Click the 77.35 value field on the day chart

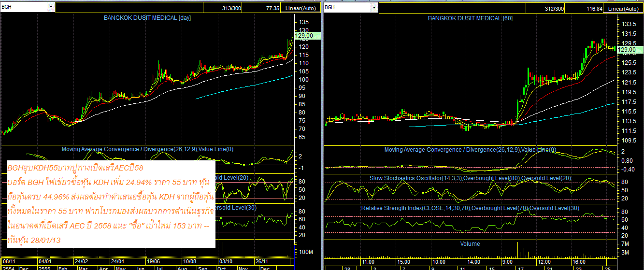[262, 8]
